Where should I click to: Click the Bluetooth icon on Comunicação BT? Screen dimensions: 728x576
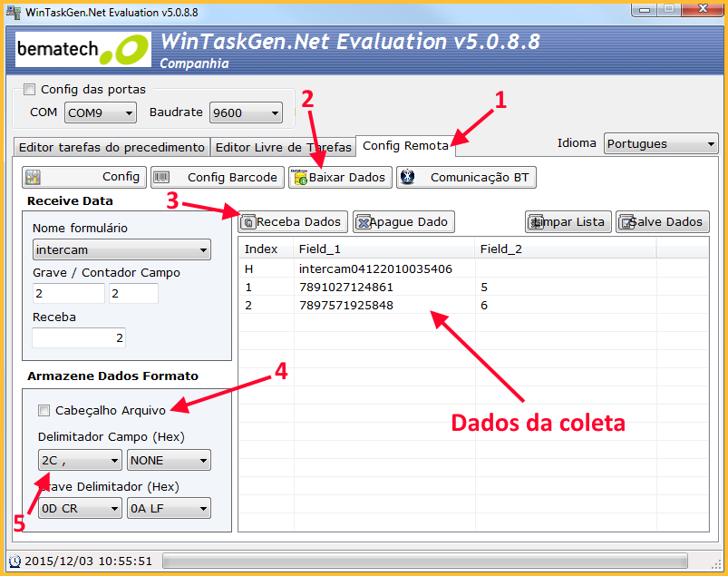[x=408, y=177]
